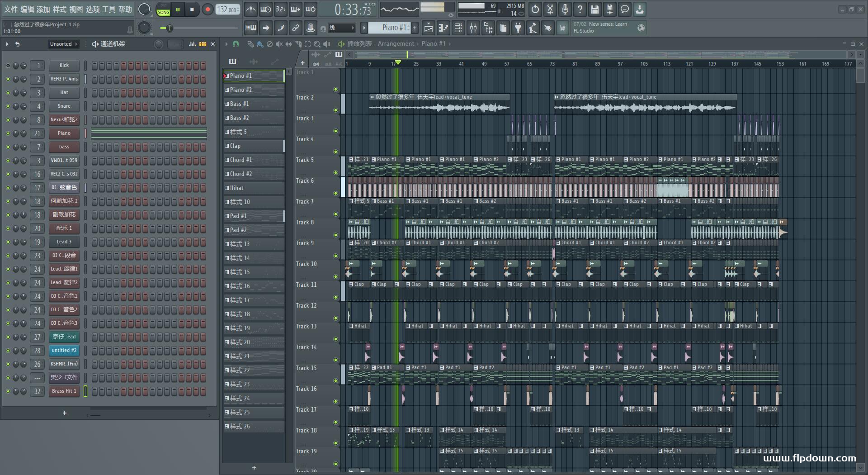Image resolution: width=868 pixels, height=475 pixels.
Task: Click the untitled #2 channel button
Action: (x=64, y=351)
